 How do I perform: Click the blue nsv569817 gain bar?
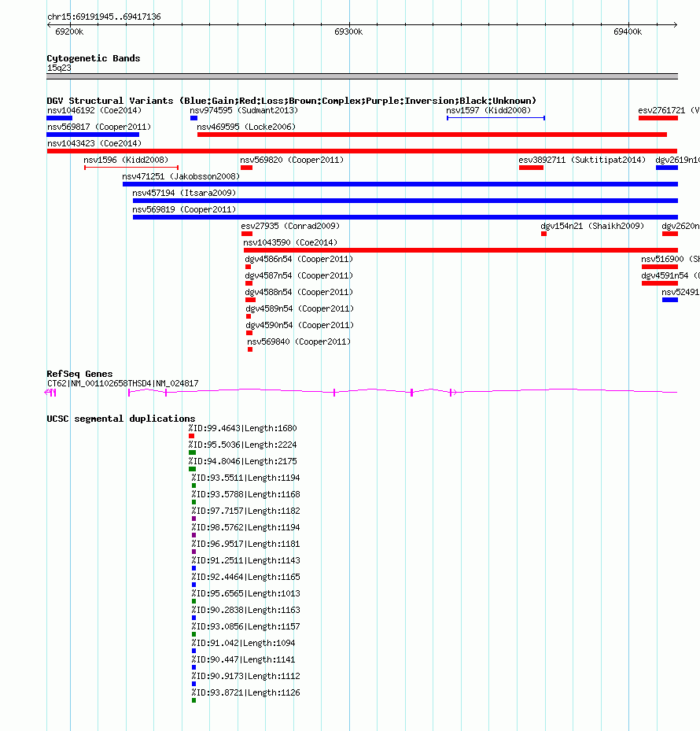(93, 135)
